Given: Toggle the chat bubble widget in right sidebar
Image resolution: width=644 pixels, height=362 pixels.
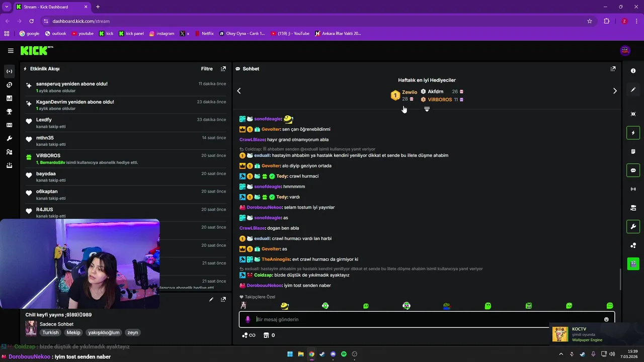Looking at the screenshot, I should coord(633,170).
